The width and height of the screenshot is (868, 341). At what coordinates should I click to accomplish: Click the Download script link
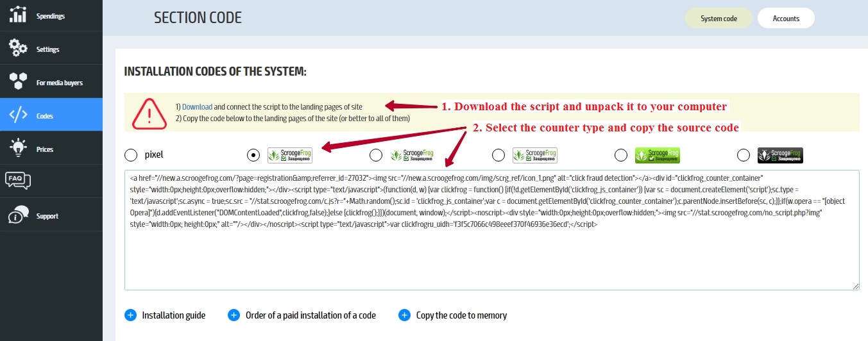tap(197, 106)
